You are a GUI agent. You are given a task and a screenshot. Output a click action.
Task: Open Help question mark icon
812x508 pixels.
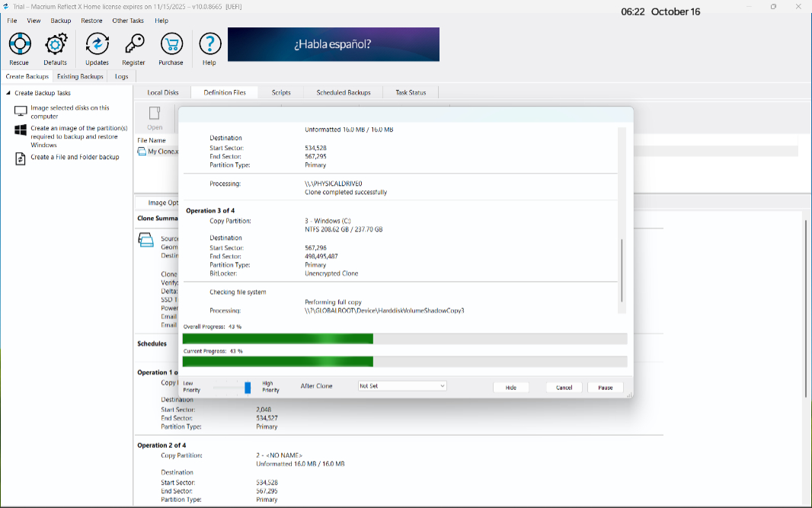coord(209,44)
